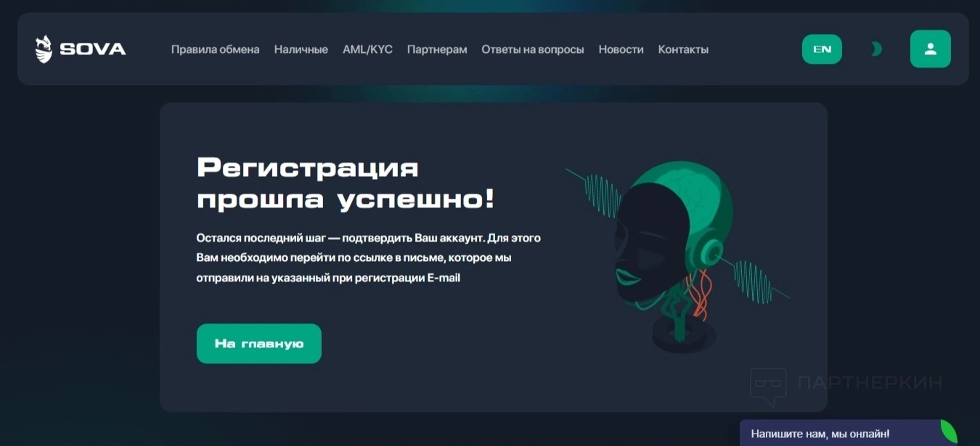
Task: Click the Партнеркин watermark face icon
Action: click(768, 386)
